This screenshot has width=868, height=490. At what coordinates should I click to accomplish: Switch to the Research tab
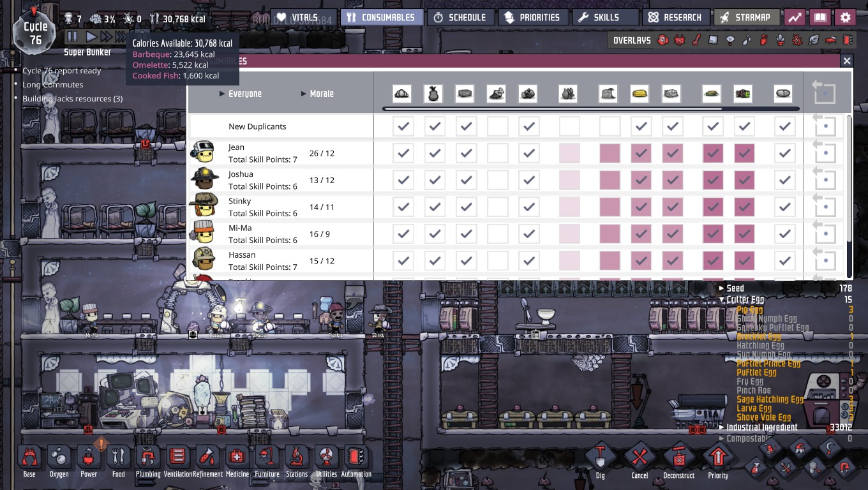click(675, 17)
